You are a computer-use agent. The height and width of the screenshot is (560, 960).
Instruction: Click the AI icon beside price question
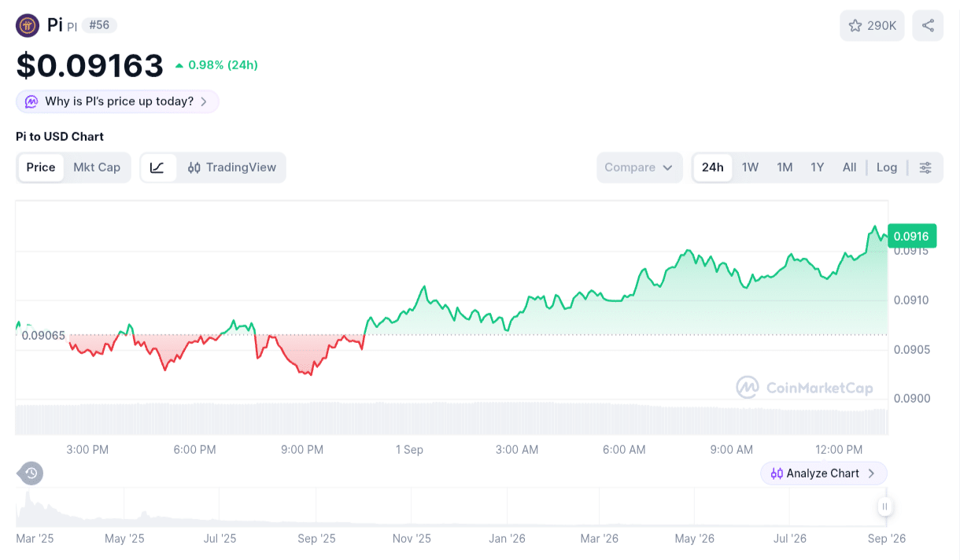[x=31, y=101]
